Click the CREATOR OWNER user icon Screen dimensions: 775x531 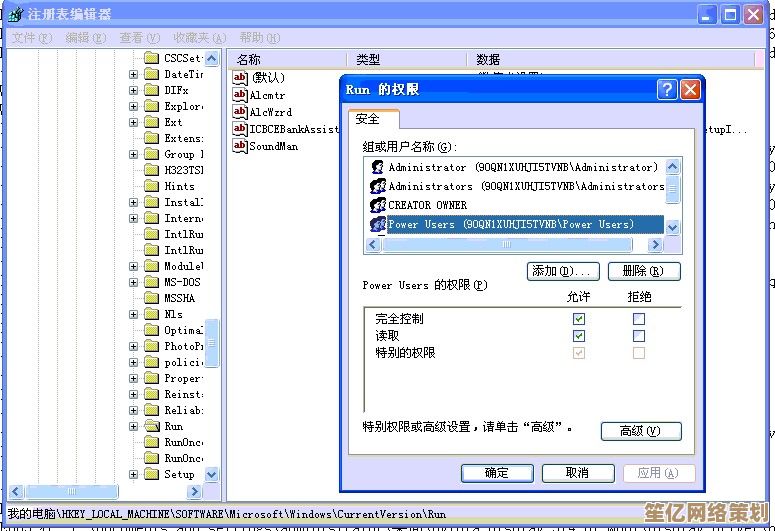click(x=378, y=205)
